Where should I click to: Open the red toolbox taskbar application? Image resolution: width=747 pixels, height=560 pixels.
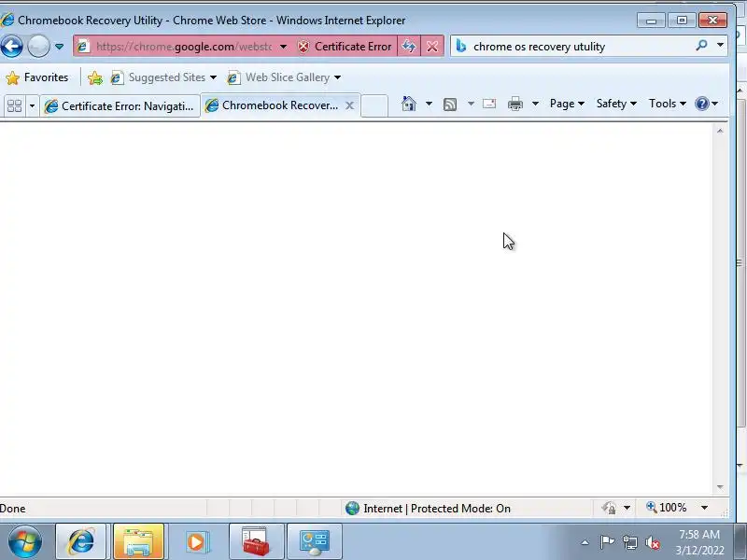[x=256, y=541]
